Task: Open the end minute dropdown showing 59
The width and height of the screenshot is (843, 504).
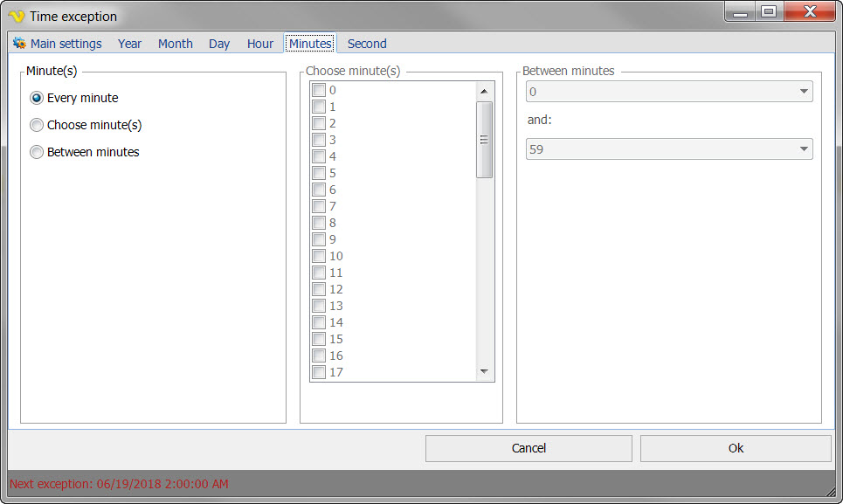Action: 669,149
